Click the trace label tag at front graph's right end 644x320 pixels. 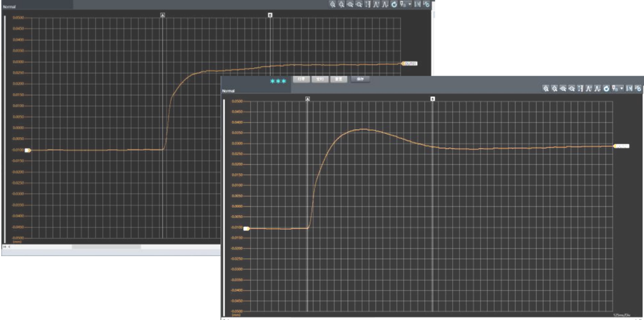[x=622, y=146]
